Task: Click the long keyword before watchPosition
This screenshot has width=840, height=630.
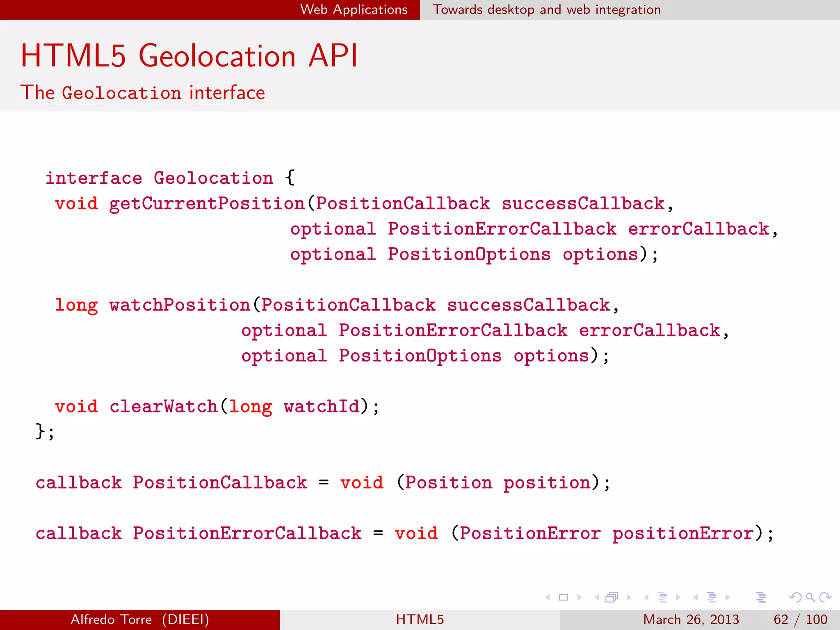Action: click(x=76, y=306)
